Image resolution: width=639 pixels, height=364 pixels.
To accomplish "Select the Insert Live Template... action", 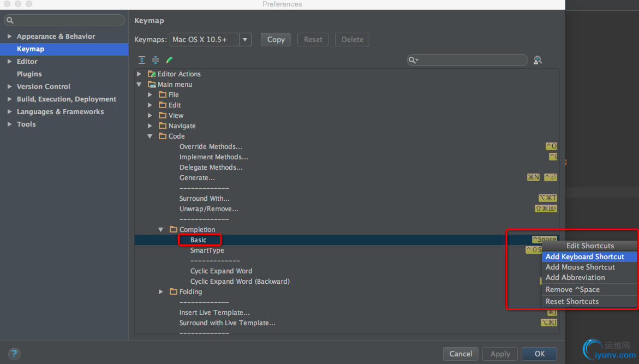I will (x=215, y=312).
